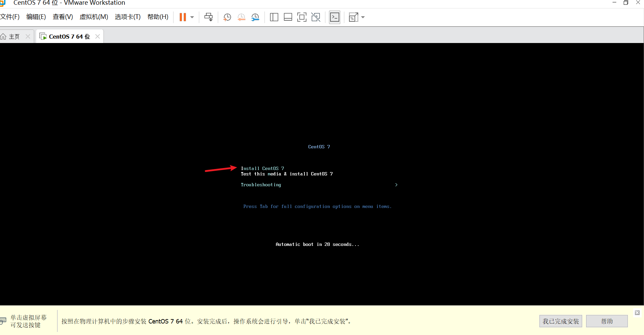Expand the stretch display dropdown arrow
644x335 pixels.
point(363,17)
